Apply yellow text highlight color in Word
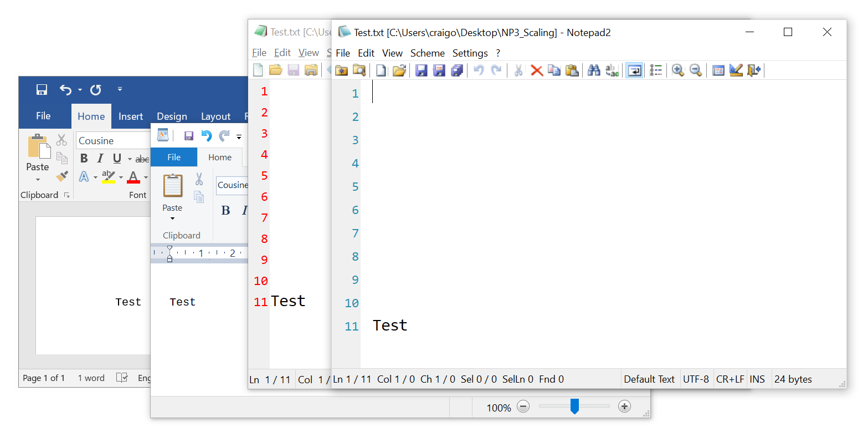Screen dimensions: 868x432 (x=109, y=177)
